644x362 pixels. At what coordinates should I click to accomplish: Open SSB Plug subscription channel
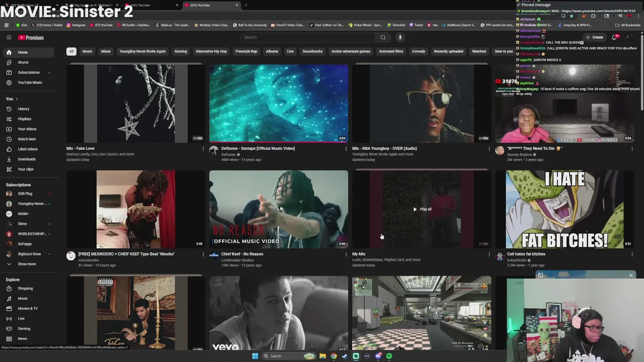click(x=29, y=194)
